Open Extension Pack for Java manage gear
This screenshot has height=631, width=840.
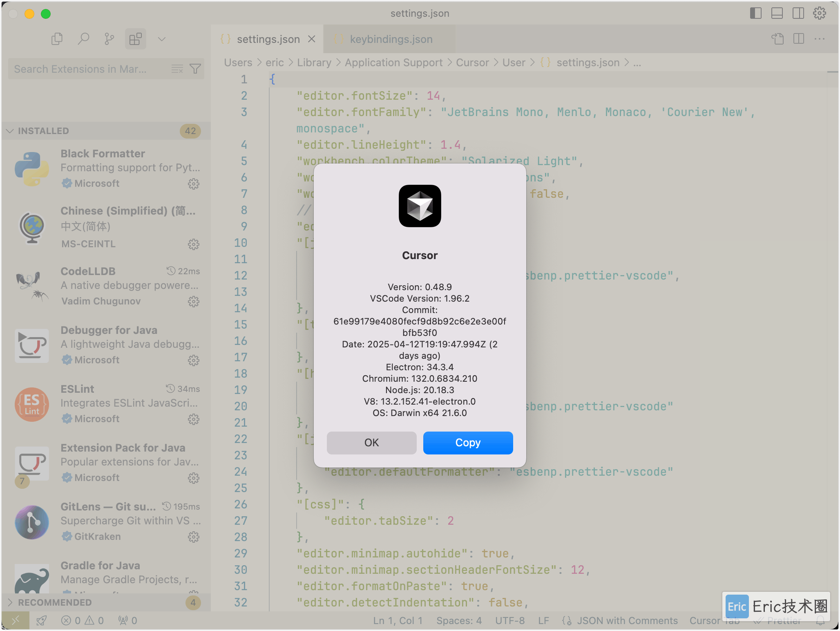point(194,478)
